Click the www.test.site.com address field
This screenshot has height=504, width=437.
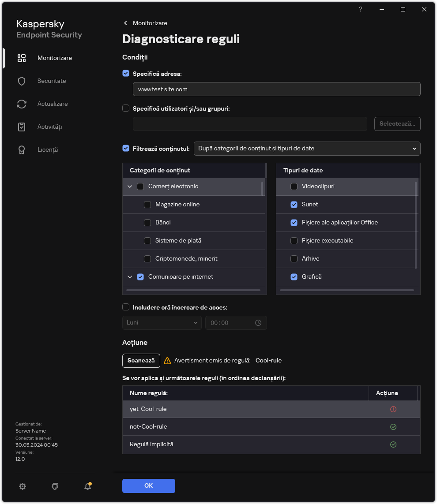(x=276, y=89)
